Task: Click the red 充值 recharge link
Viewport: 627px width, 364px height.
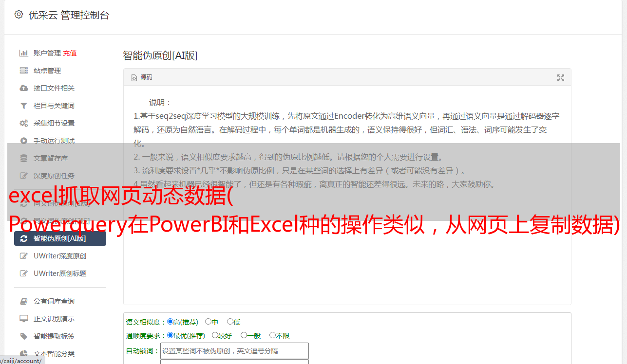Action: click(70, 53)
